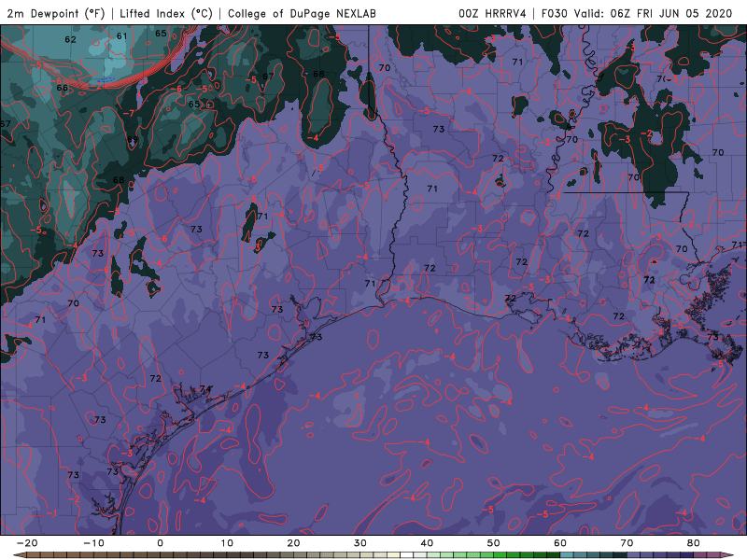Click the "-10" color scale label
This screenshot has height=560, width=747.
click(93, 543)
